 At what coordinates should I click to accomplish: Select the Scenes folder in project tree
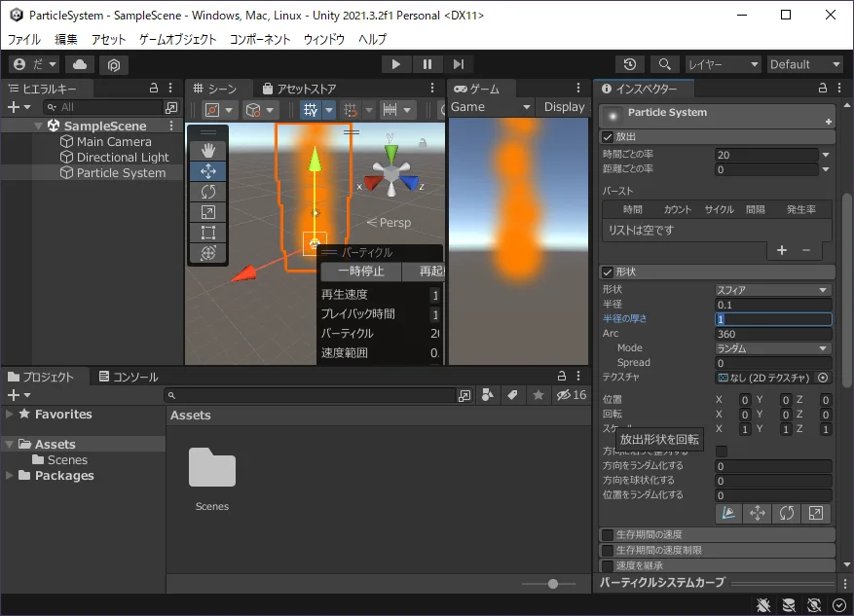pos(59,460)
